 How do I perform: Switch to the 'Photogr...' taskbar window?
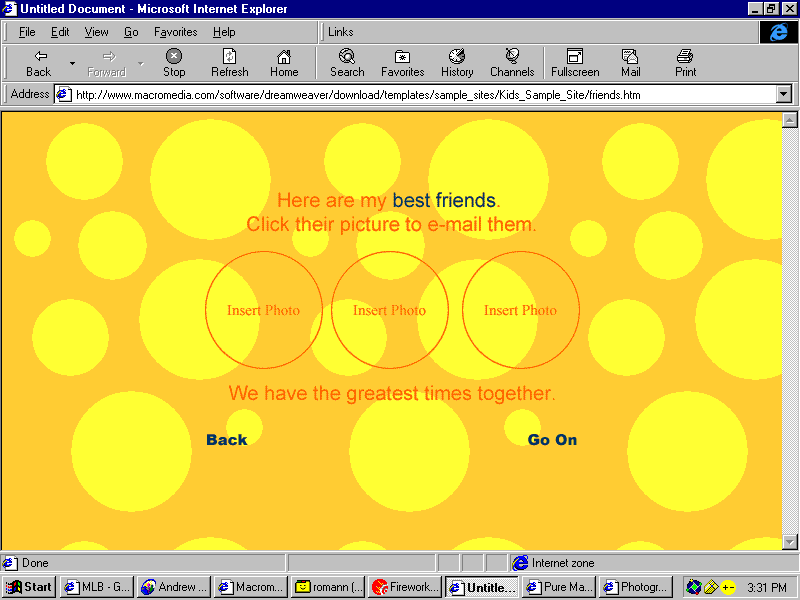(636, 587)
